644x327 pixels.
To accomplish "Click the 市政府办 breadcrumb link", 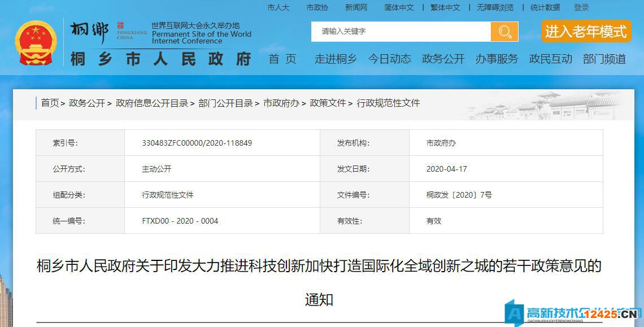I will [281, 103].
